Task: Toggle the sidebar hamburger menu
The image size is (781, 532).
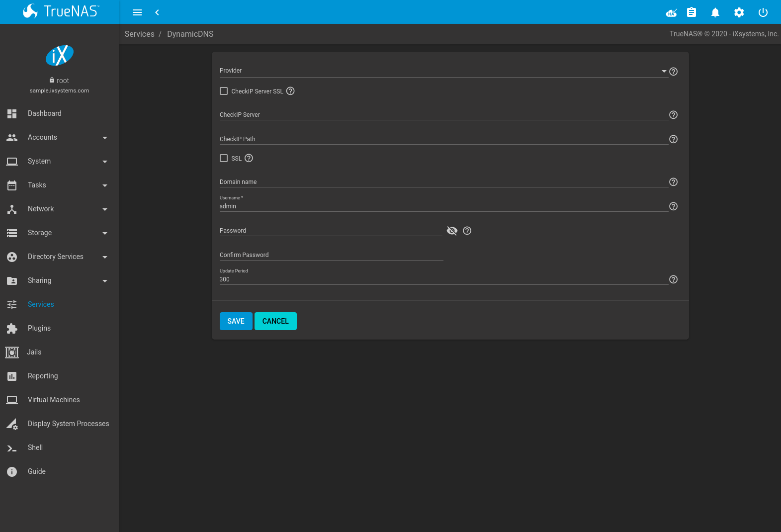Action: click(x=137, y=12)
